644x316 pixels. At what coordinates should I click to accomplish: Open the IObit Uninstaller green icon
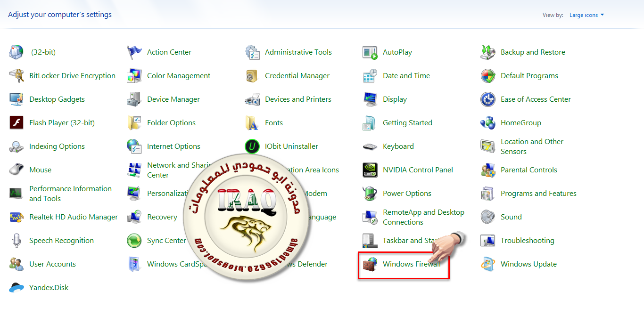pos(252,146)
